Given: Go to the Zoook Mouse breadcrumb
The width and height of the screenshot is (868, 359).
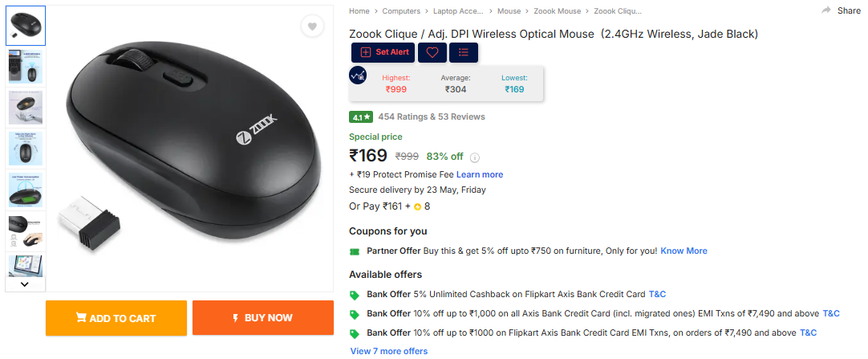Looking at the screenshot, I should (557, 11).
